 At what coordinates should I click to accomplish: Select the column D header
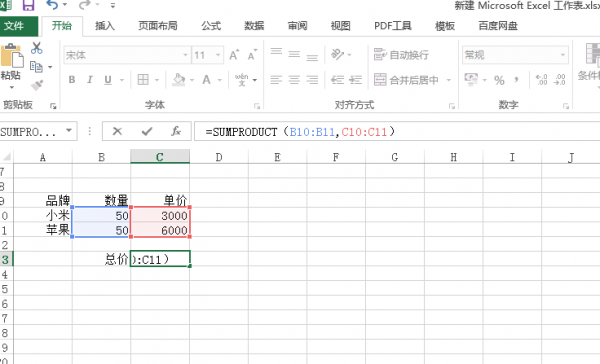pos(219,157)
